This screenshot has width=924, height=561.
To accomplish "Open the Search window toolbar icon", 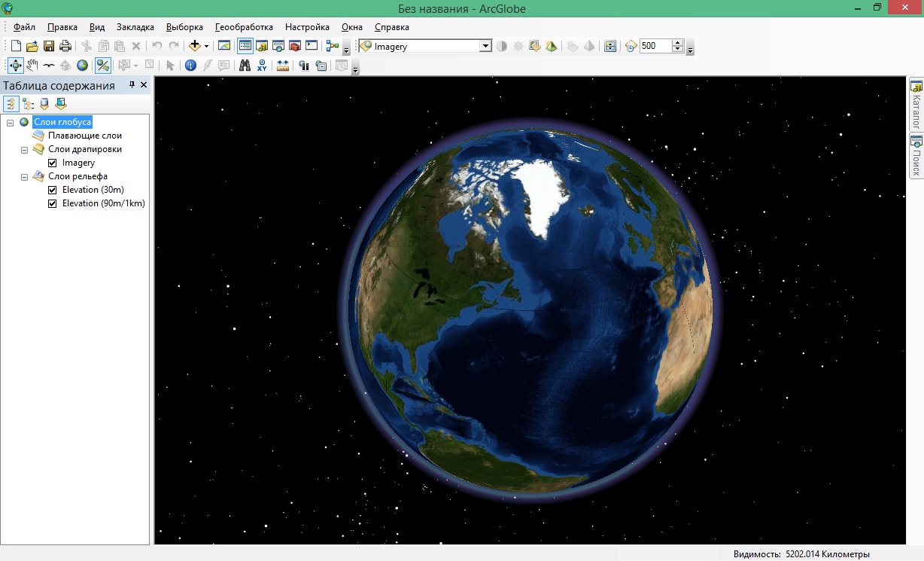I will [x=278, y=46].
